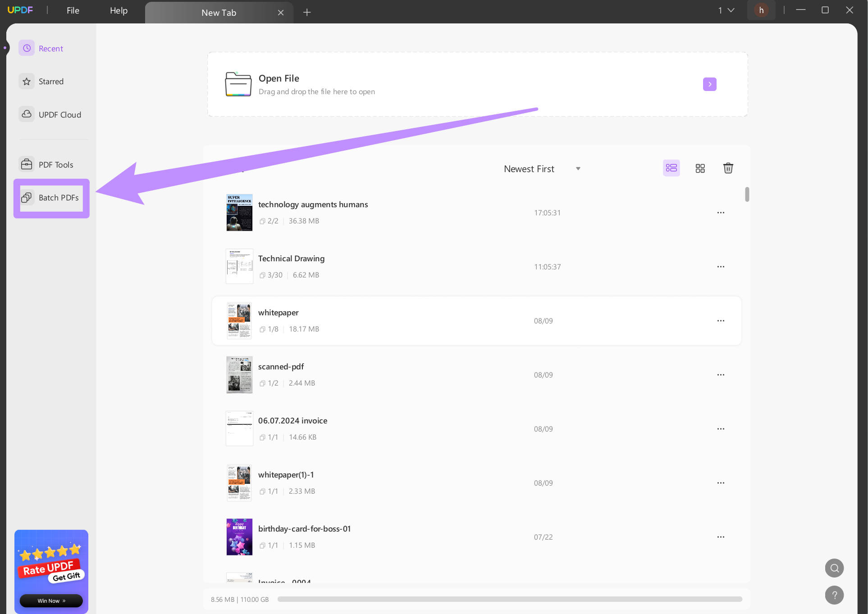Open Newest First sort dropdown
The height and width of the screenshot is (614, 868).
point(542,169)
